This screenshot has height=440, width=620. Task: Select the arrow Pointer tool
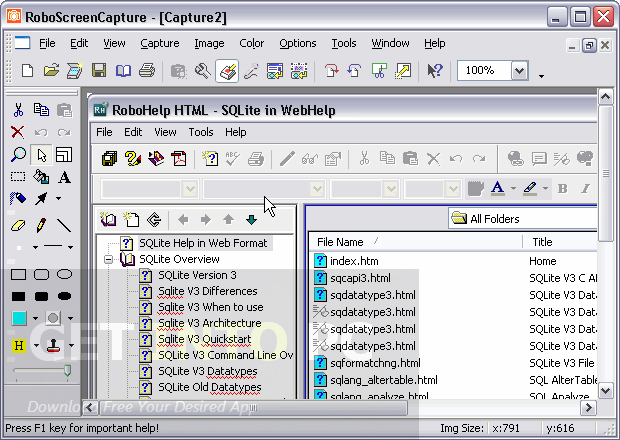point(41,155)
